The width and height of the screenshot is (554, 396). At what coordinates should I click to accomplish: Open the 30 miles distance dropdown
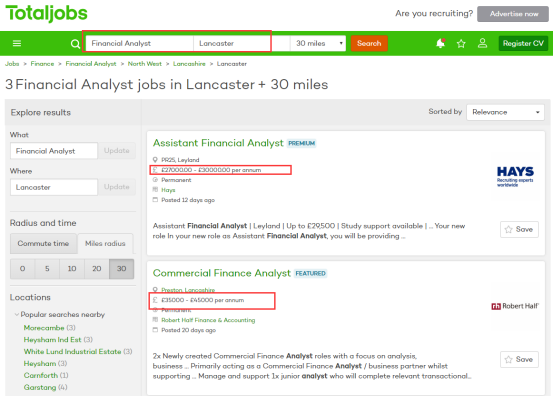pos(318,43)
